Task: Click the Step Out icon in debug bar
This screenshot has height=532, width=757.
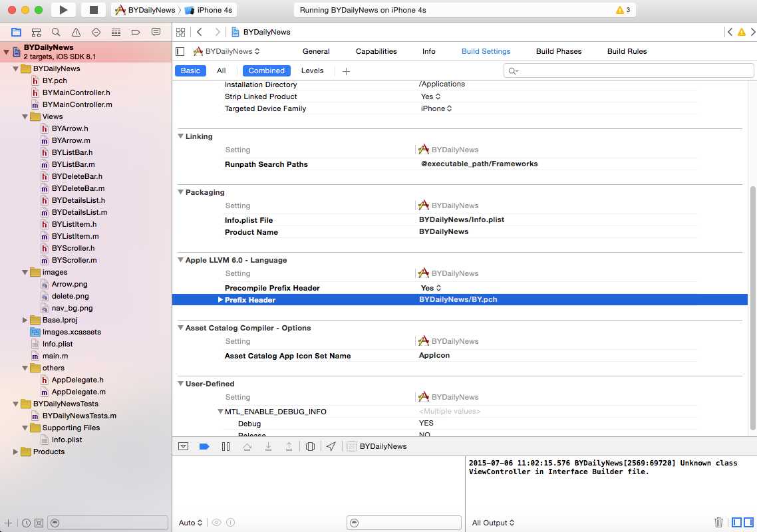Action: 289,447
